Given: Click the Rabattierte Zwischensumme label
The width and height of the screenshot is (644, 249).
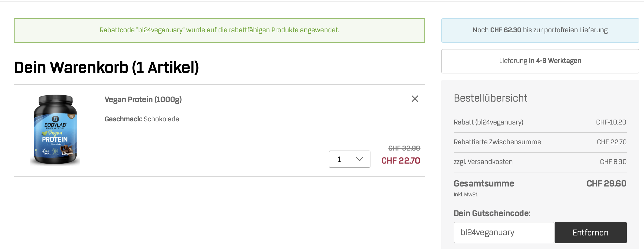Looking at the screenshot, I should tap(497, 142).
